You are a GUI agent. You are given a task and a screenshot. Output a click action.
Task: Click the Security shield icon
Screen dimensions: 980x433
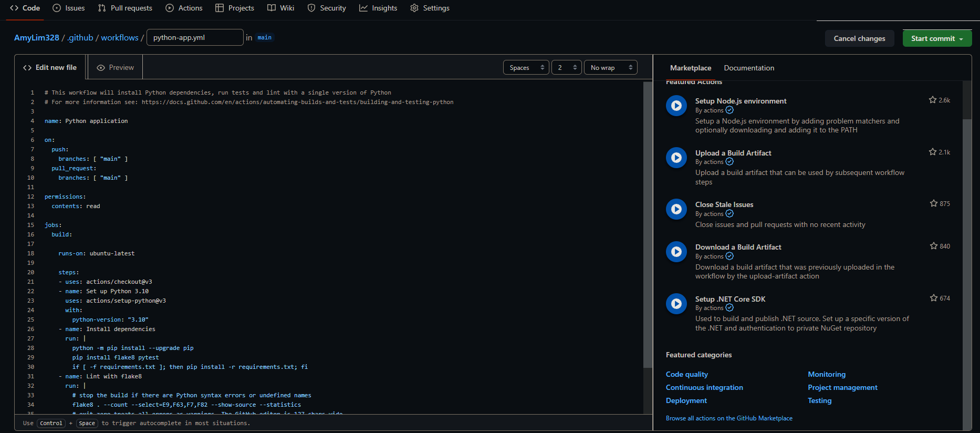click(x=311, y=8)
